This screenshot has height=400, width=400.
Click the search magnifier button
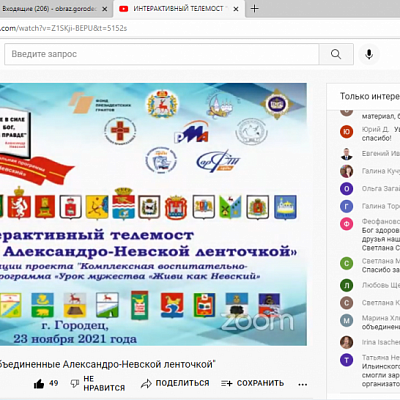336,54
